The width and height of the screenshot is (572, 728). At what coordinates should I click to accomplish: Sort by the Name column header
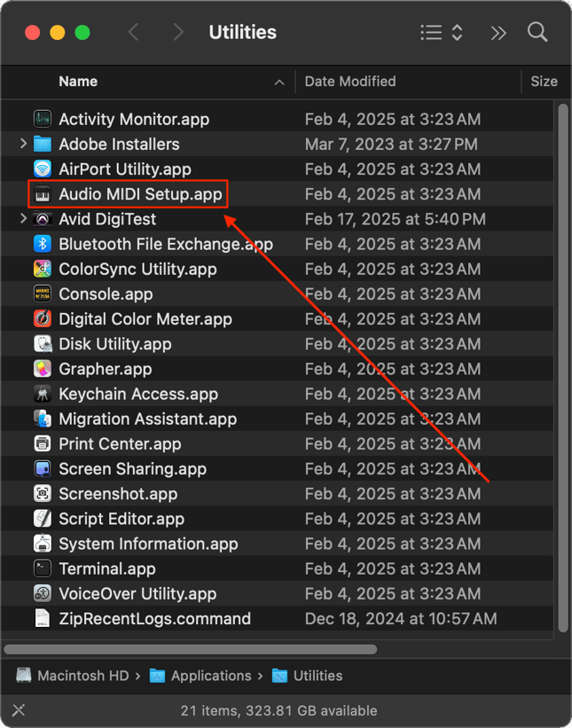78,82
